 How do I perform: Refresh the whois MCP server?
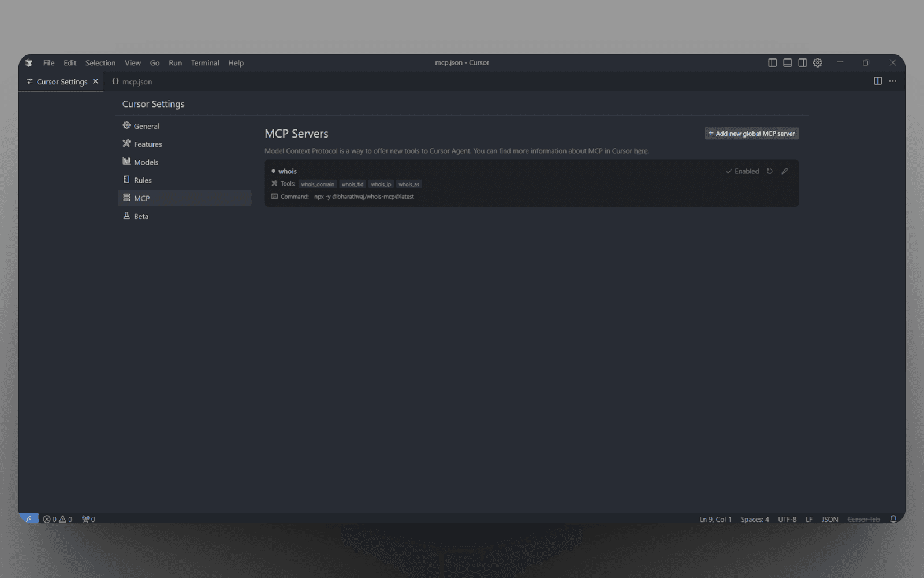tap(770, 171)
